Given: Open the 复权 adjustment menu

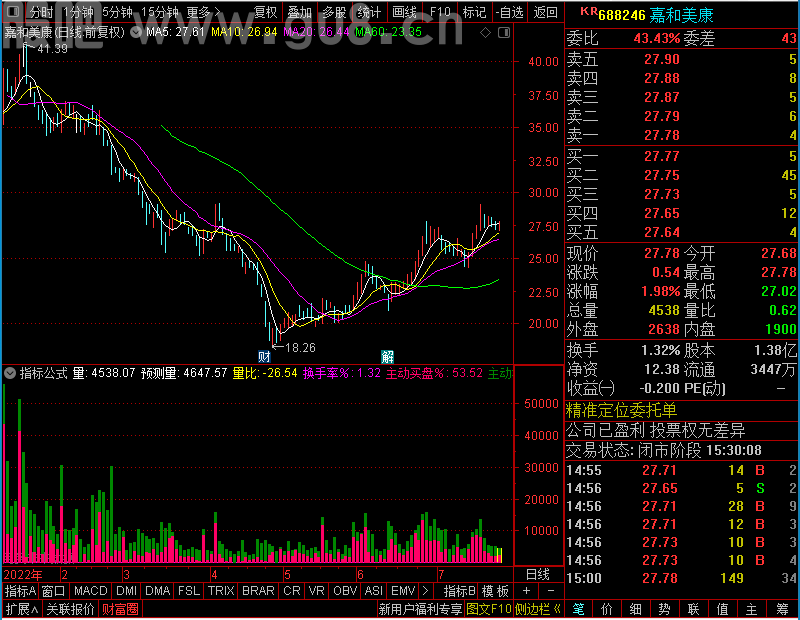Looking at the screenshot, I should [266, 12].
